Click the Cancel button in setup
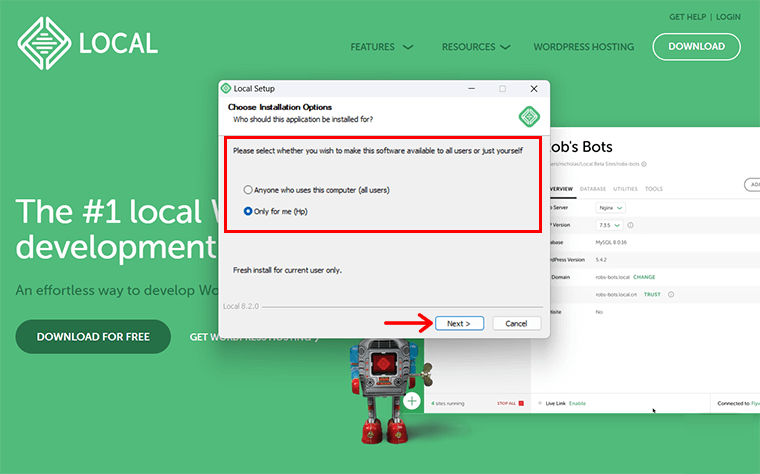This screenshot has height=474, width=760. click(x=517, y=323)
